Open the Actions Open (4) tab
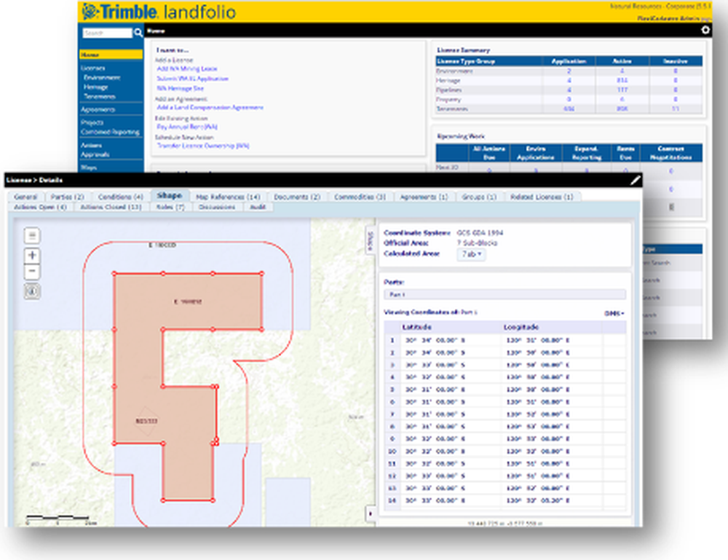 point(40,207)
